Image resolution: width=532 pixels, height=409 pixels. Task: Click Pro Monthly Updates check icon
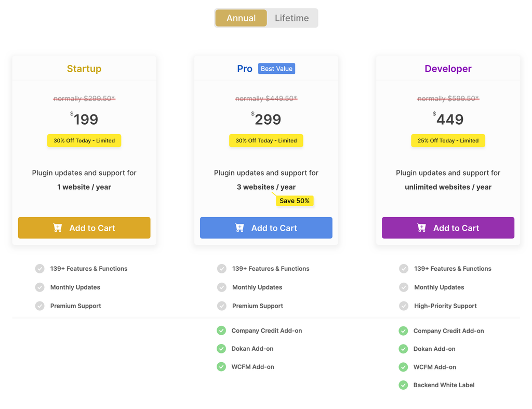(x=221, y=287)
